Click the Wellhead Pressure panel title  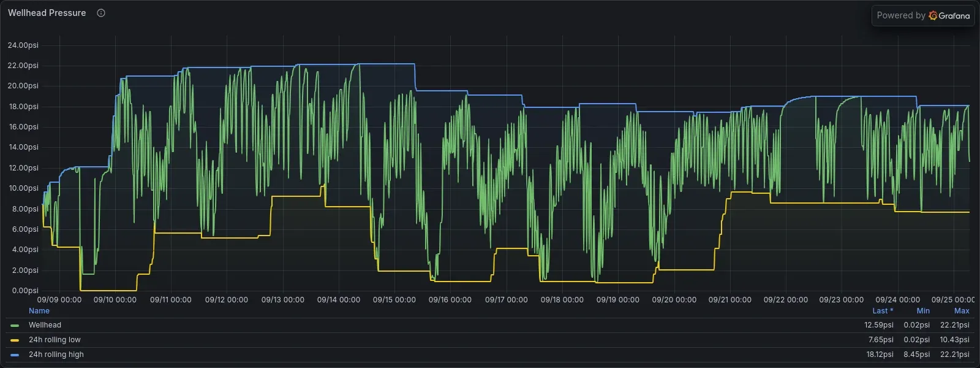coord(47,13)
